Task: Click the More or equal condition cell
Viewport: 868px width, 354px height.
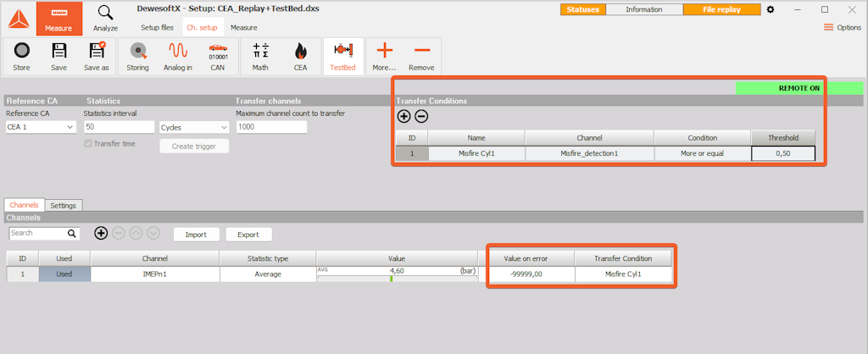Action: coord(703,154)
